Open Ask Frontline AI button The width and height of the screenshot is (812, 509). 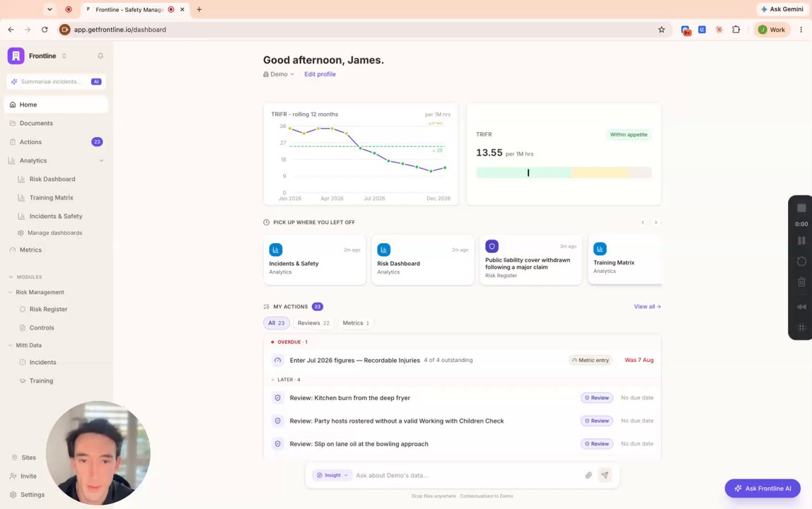point(762,488)
